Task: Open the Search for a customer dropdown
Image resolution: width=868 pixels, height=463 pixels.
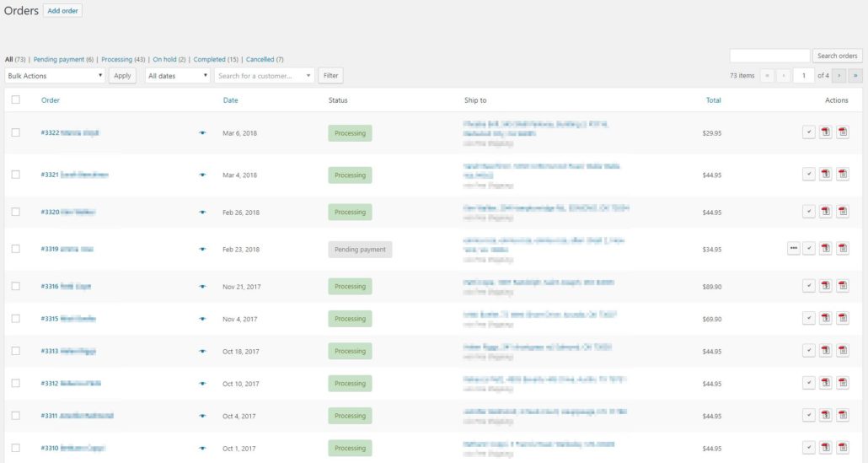Action: [x=264, y=76]
